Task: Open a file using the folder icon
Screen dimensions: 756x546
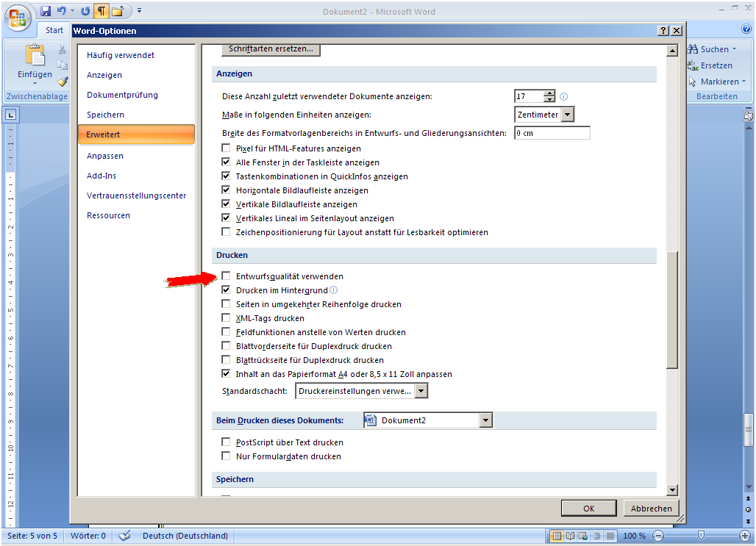Action: point(118,10)
